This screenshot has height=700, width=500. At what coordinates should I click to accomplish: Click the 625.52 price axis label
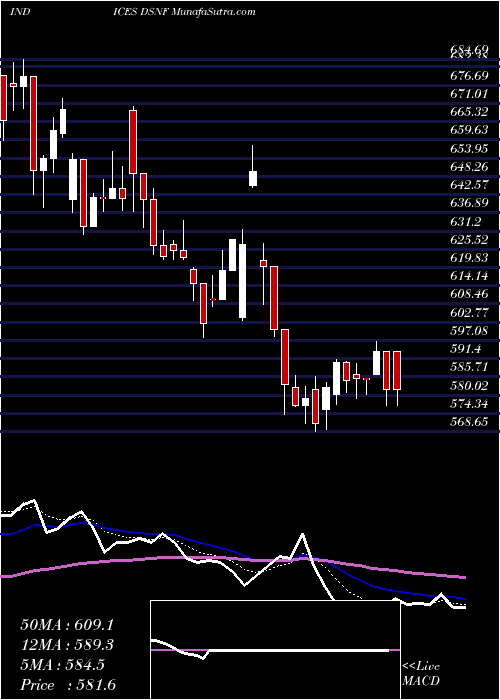[469, 240]
